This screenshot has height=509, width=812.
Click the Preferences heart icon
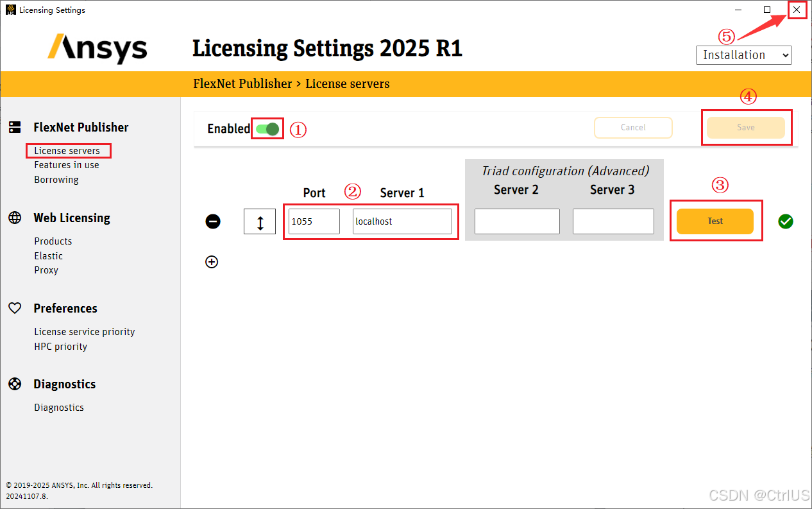[x=15, y=308]
